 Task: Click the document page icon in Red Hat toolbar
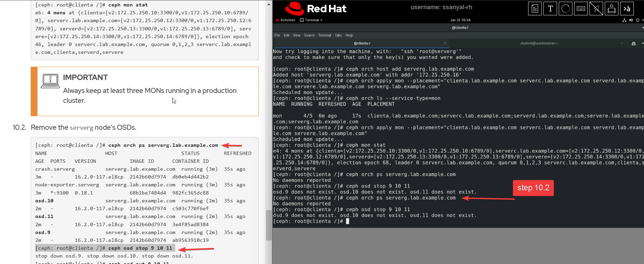tap(535, 9)
